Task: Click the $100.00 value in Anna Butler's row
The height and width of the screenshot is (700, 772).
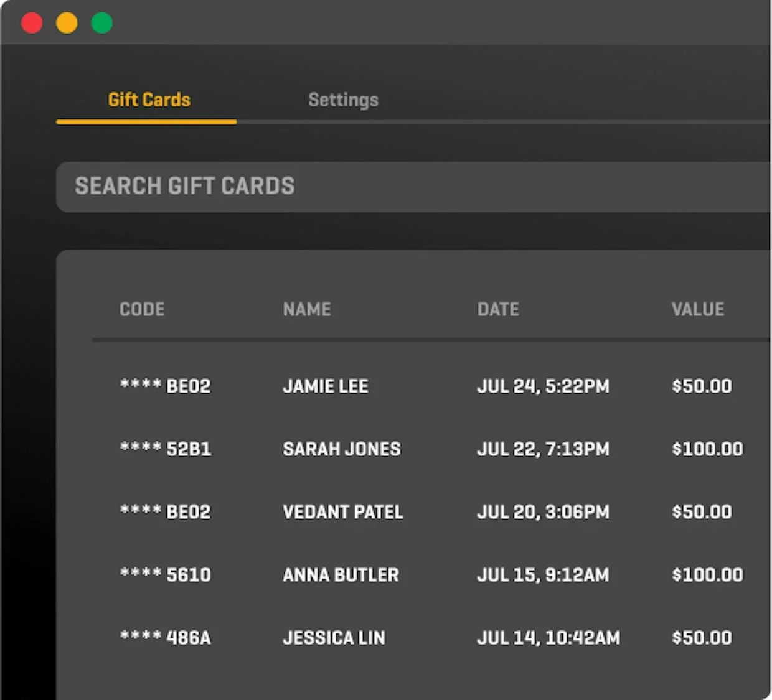Action: pos(707,575)
